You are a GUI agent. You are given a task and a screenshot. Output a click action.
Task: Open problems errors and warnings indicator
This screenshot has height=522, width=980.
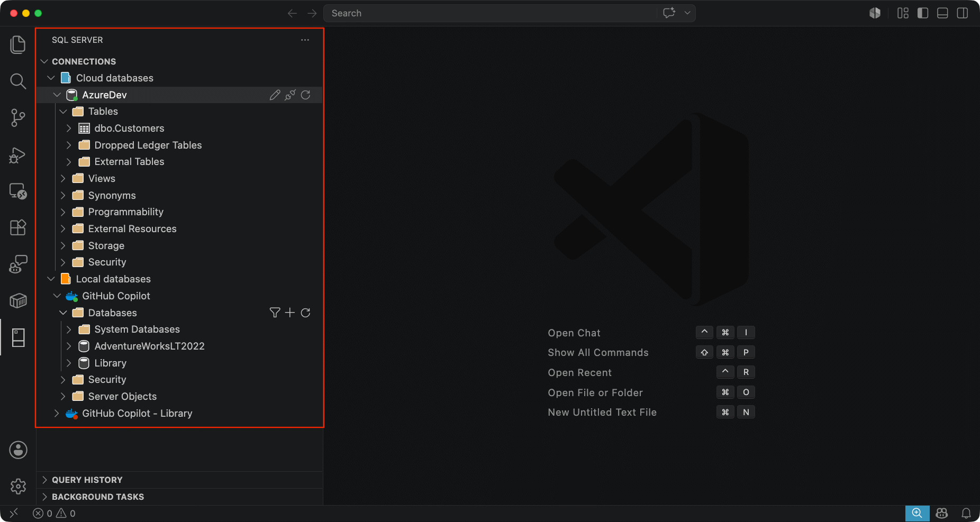tap(54, 513)
